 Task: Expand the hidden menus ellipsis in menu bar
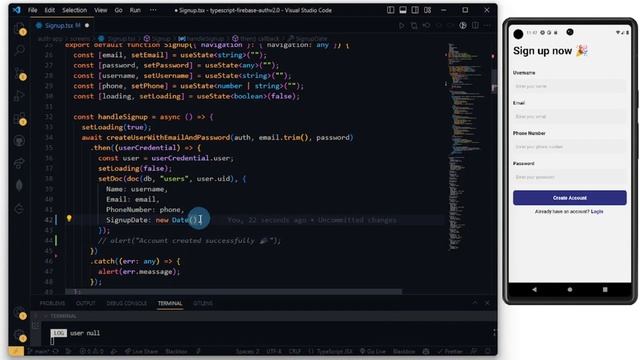pos(153,10)
